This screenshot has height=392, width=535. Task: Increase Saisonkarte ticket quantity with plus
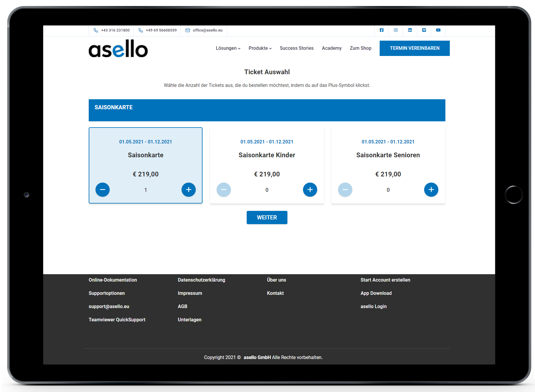(x=189, y=190)
